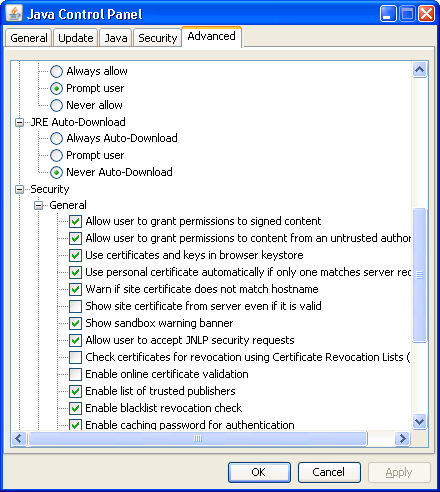Toggle Enable blacklist revocation check
The image size is (440, 492).
(75, 408)
